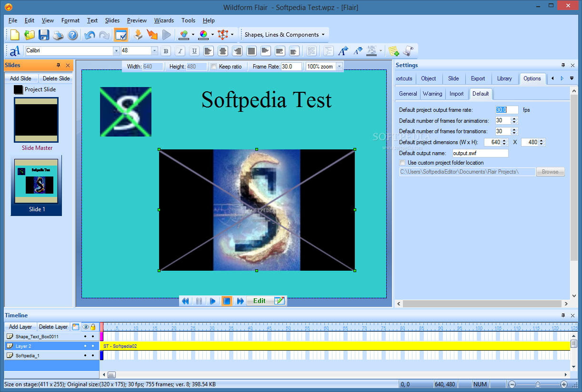Image resolution: width=582 pixels, height=392 pixels.
Task: Click the scroll script icon
Action: coord(408,51)
